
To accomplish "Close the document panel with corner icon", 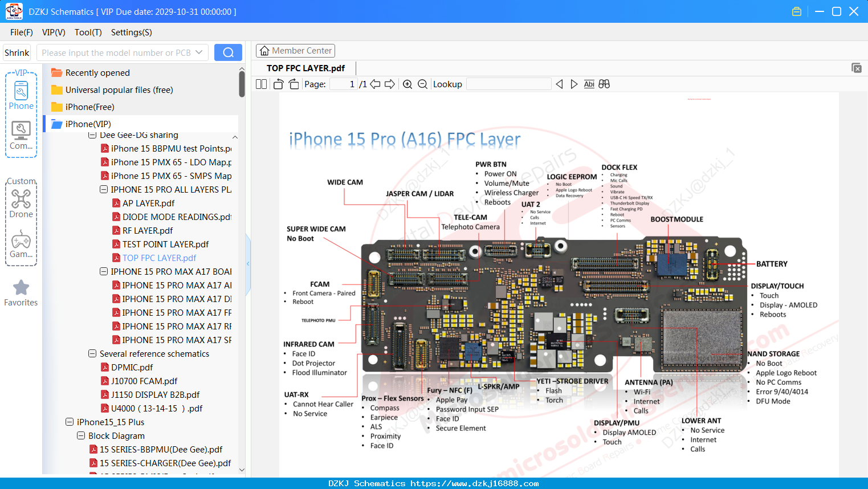I will click(x=857, y=68).
